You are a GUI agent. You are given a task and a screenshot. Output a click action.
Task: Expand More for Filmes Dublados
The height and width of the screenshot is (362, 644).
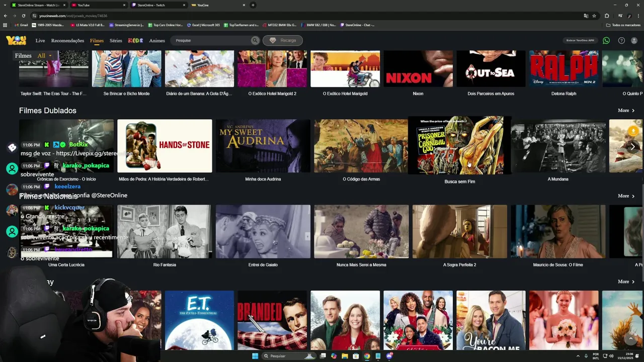626,111
